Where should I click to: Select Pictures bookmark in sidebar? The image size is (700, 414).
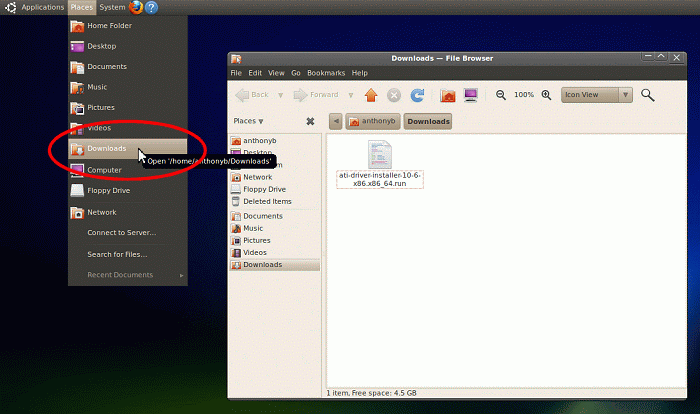(275, 240)
